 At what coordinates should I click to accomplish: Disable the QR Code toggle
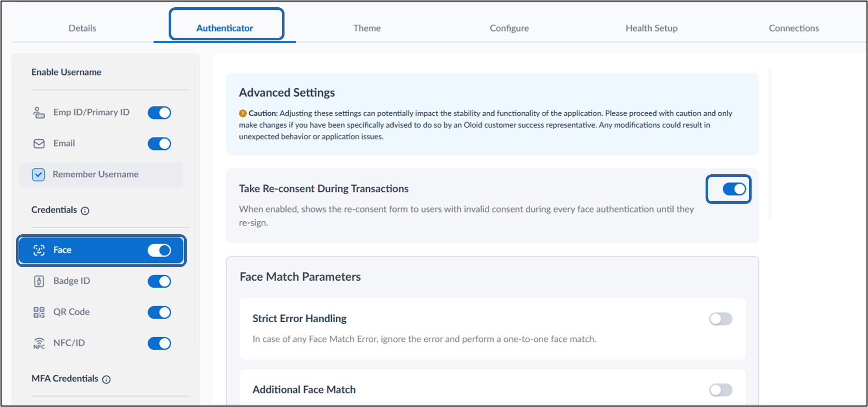point(159,312)
